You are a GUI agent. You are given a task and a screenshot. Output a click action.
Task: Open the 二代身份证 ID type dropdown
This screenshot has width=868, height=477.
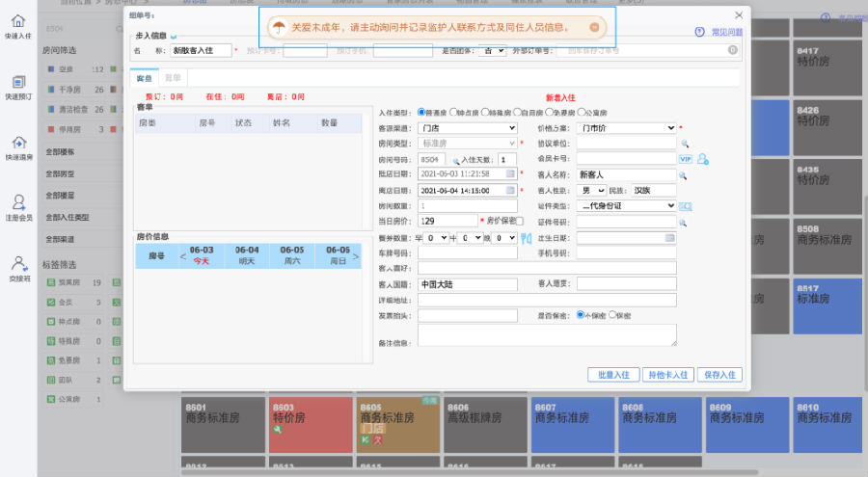coord(626,206)
